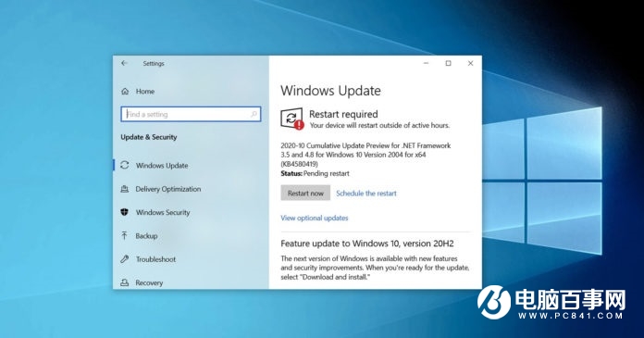
Task: Click the Windows Update sync icon in sidebar
Action: click(x=125, y=166)
